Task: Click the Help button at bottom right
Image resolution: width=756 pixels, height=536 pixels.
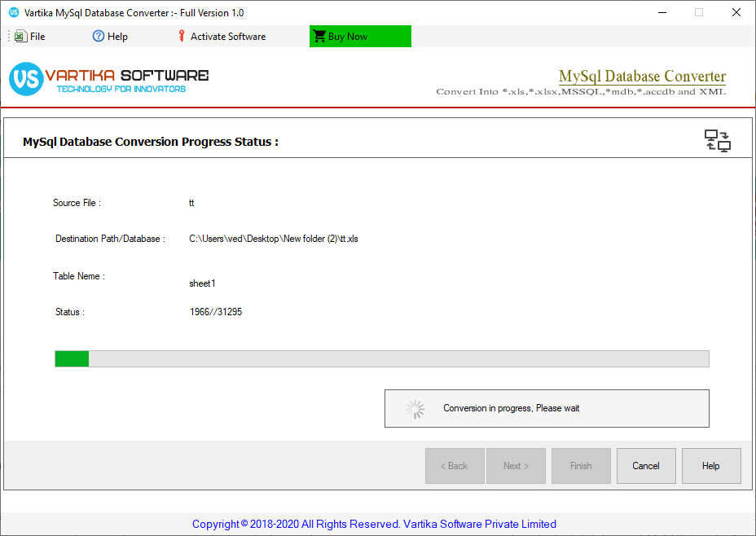Action: tap(711, 466)
